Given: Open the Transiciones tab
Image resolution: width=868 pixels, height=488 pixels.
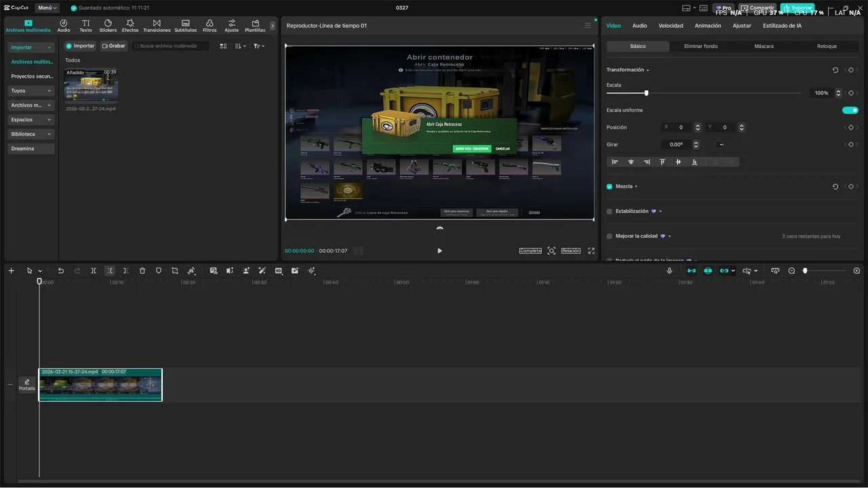Looking at the screenshot, I should pos(157,26).
